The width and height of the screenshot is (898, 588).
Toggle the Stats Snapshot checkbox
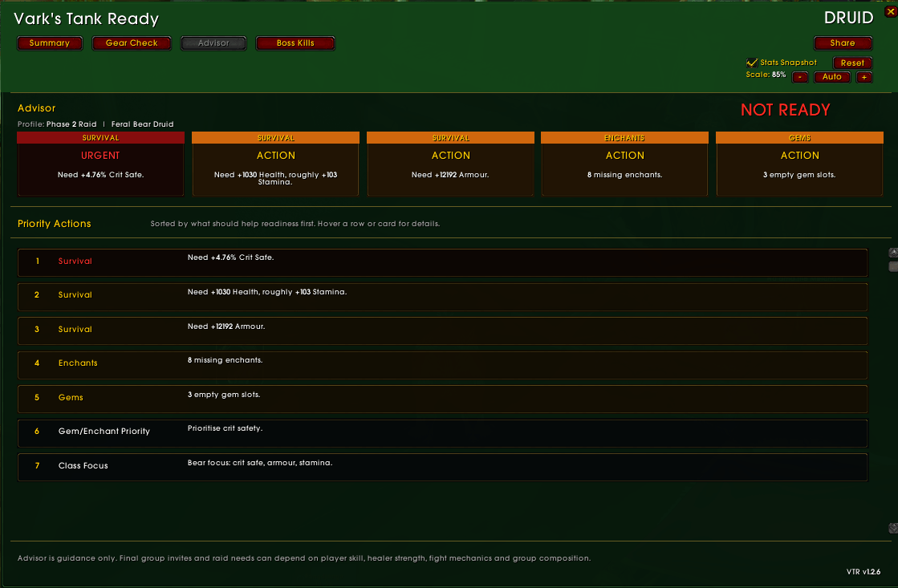(752, 63)
